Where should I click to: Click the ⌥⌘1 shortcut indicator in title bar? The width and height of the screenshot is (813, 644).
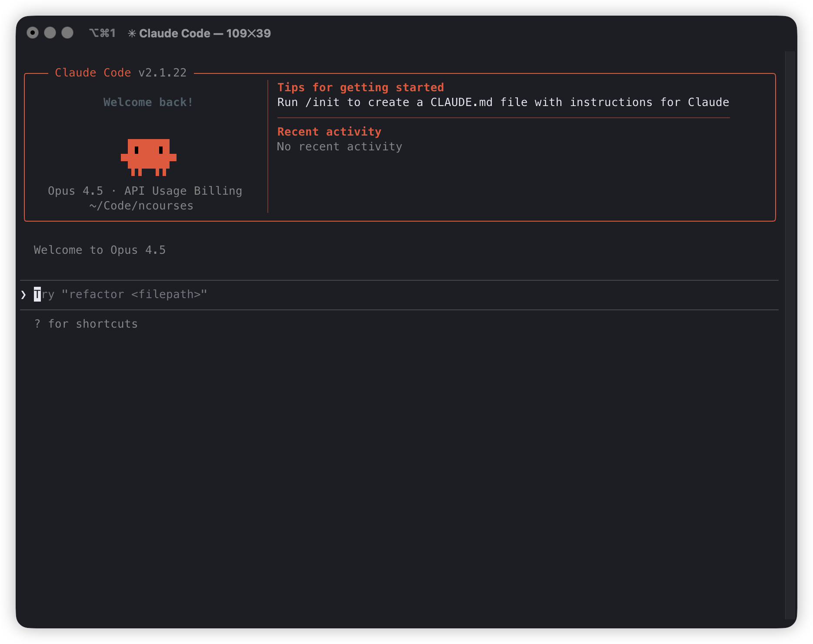(102, 33)
